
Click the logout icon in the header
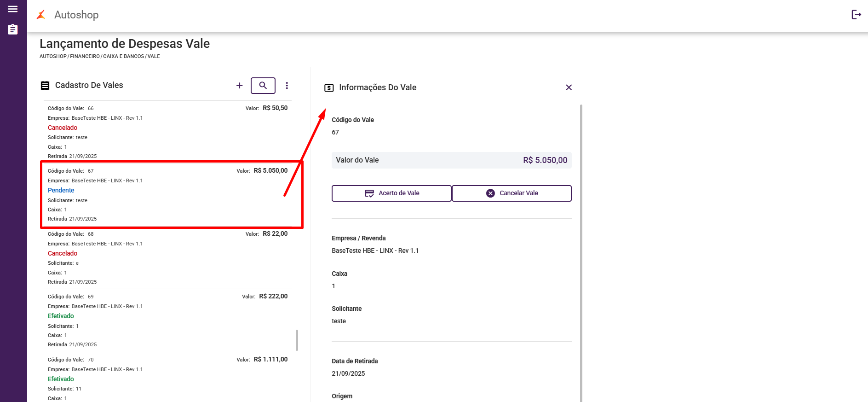(856, 15)
